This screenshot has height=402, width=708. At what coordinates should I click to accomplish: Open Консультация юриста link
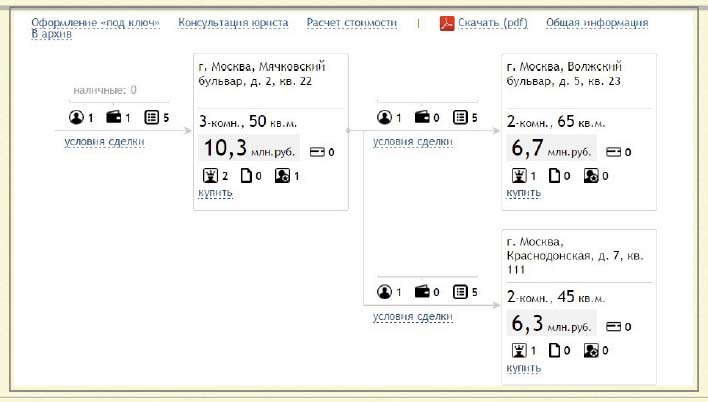pos(233,23)
